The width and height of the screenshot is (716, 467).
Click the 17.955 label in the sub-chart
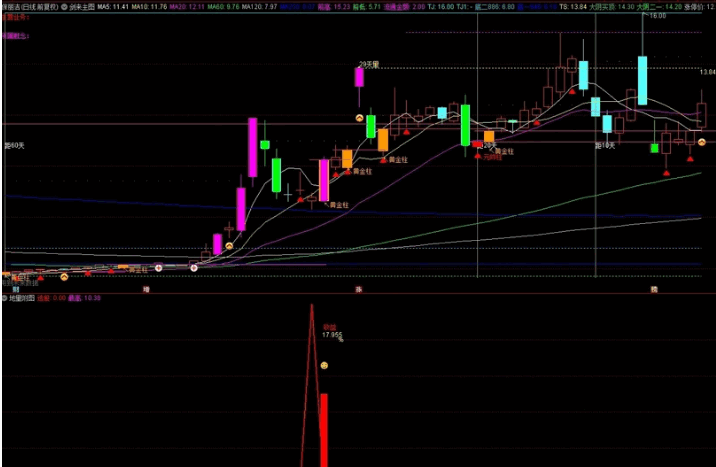click(x=332, y=335)
